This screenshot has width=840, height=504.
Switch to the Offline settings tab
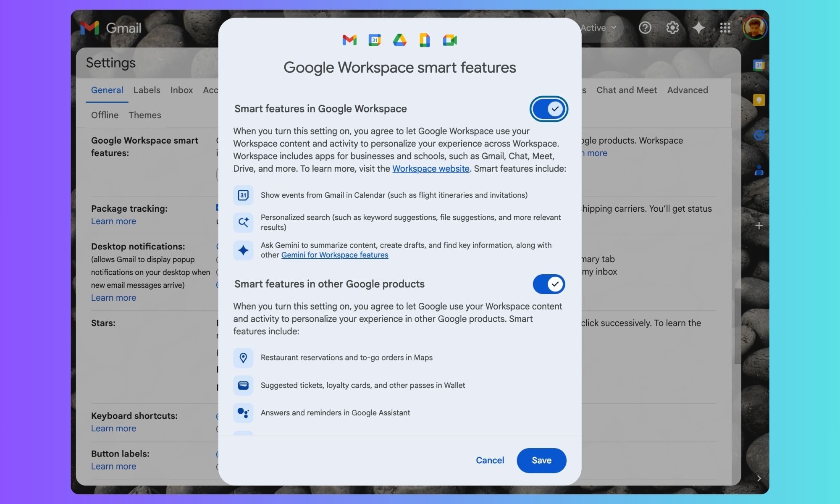coord(105,115)
